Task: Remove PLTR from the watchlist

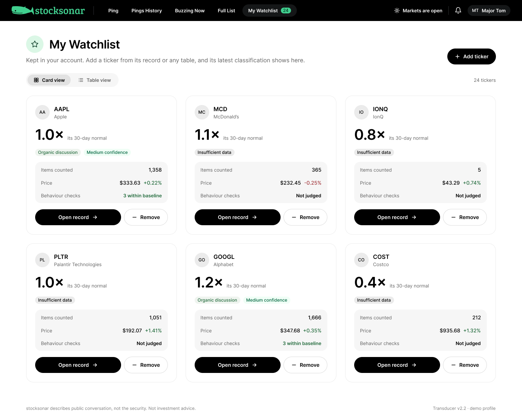Action: [146, 365]
